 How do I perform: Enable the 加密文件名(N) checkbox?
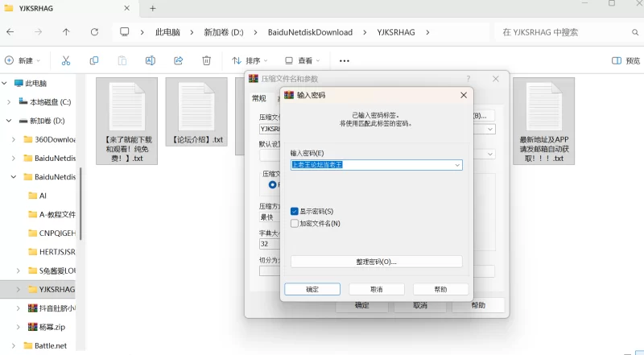[295, 224]
